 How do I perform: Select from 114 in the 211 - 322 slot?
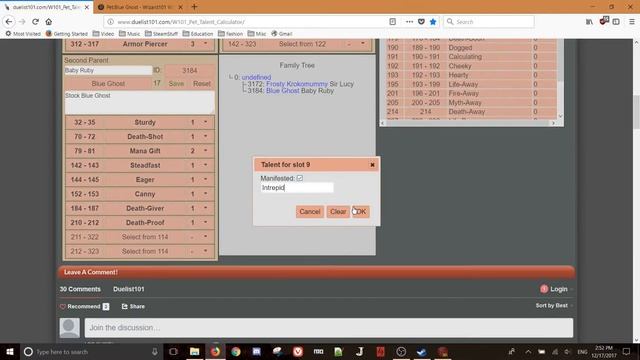[x=145, y=237]
